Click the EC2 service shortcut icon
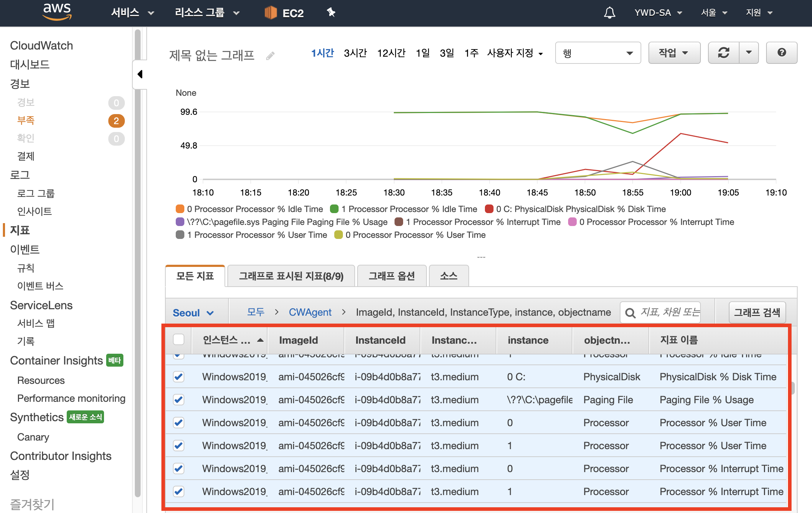This screenshot has height=513, width=812. tap(271, 13)
